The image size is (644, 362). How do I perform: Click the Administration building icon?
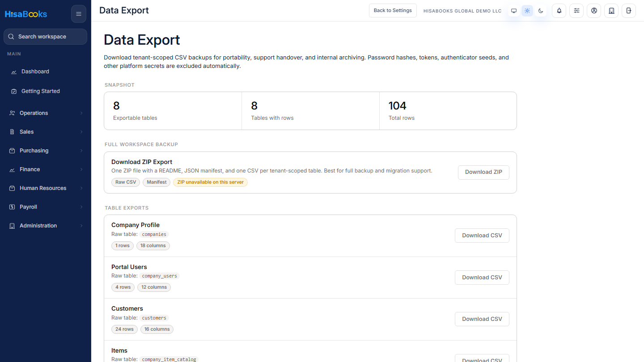pyautogui.click(x=12, y=226)
